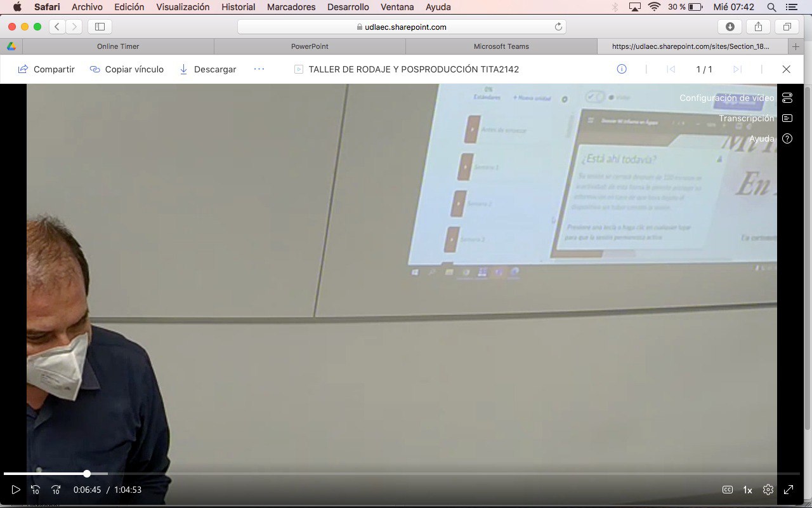Open playback speed 1x menu
The image size is (812, 508).
coord(747,490)
